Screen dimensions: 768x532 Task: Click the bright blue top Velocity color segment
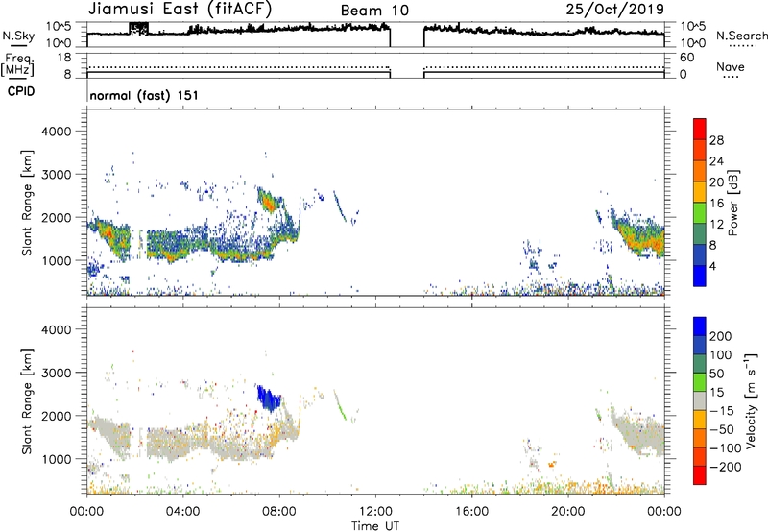click(x=700, y=326)
